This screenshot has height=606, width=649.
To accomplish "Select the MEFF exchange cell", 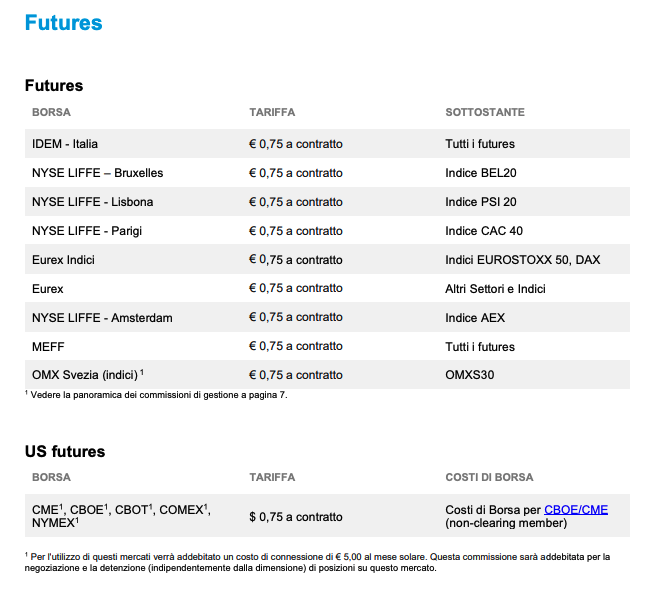I will click(48, 346).
